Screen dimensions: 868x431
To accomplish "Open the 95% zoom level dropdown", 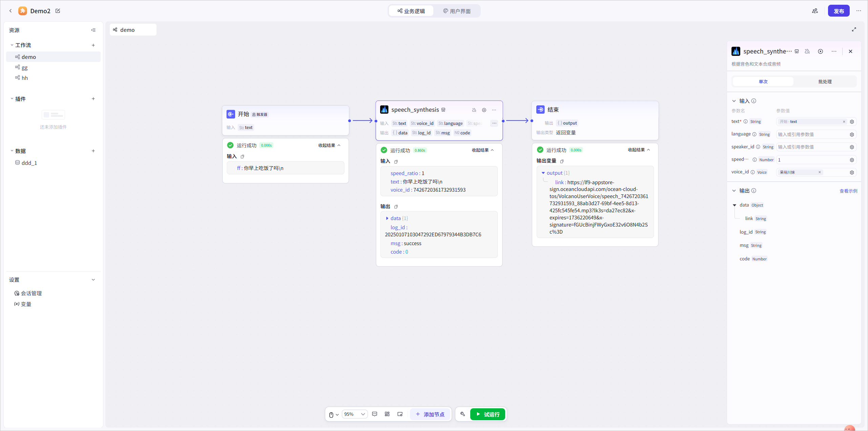I will tap(354, 414).
